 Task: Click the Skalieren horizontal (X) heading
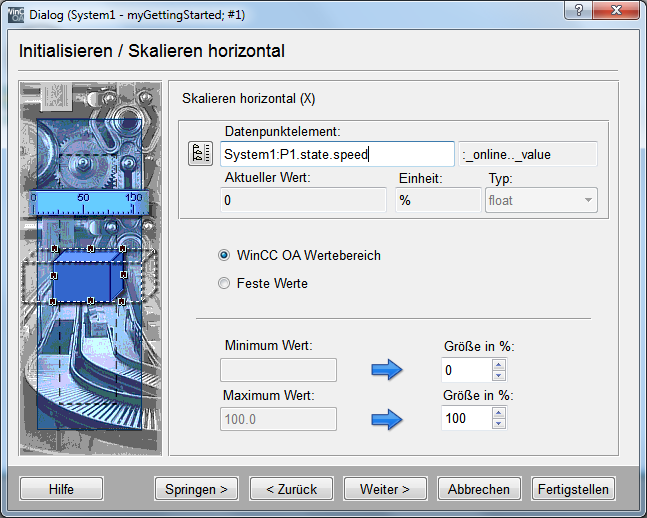click(x=248, y=99)
